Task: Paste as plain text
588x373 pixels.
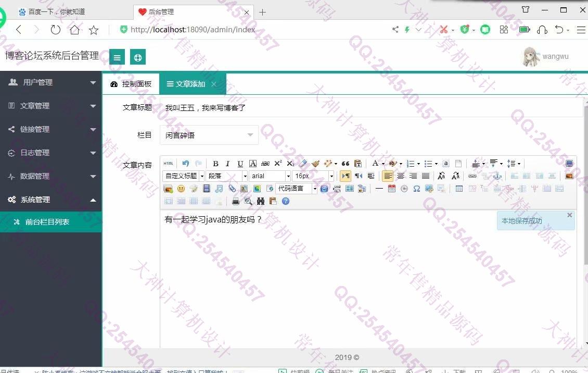Action: click(x=358, y=163)
